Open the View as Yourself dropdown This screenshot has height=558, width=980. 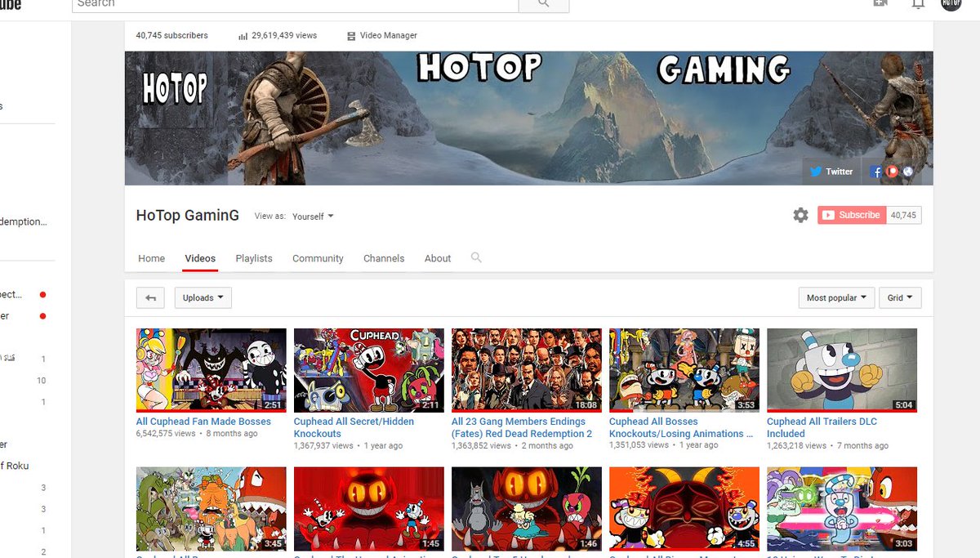click(x=313, y=217)
